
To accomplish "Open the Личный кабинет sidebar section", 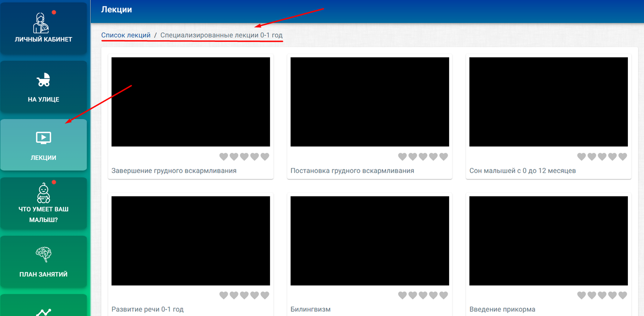I will point(43,28).
